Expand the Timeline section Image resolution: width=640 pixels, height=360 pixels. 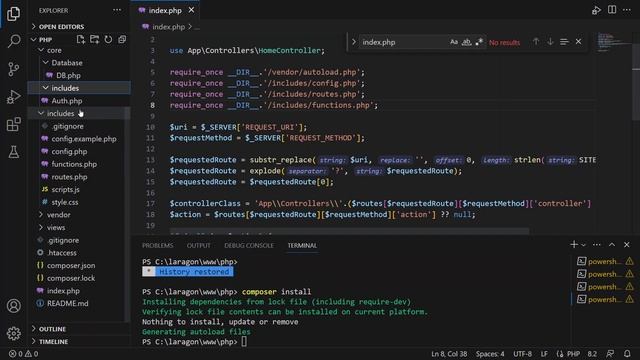pyautogui.click(x=53, y=342)
